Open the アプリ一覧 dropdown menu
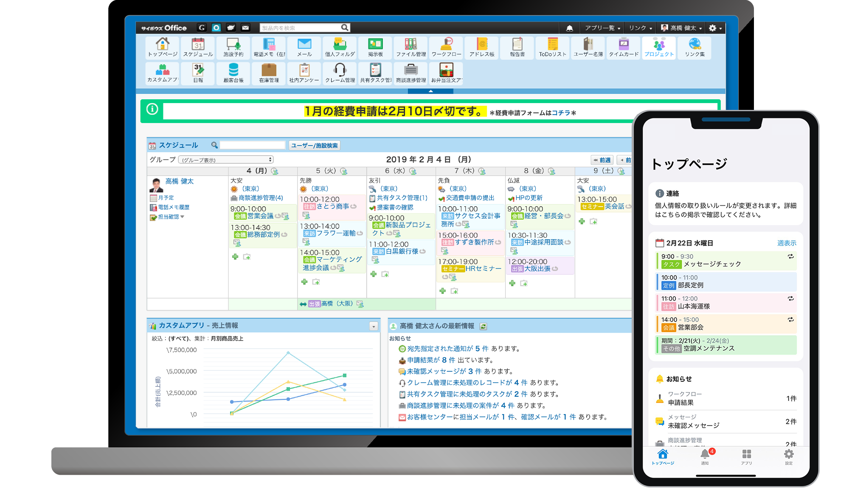Screen dimensions: 866x504 602,28
